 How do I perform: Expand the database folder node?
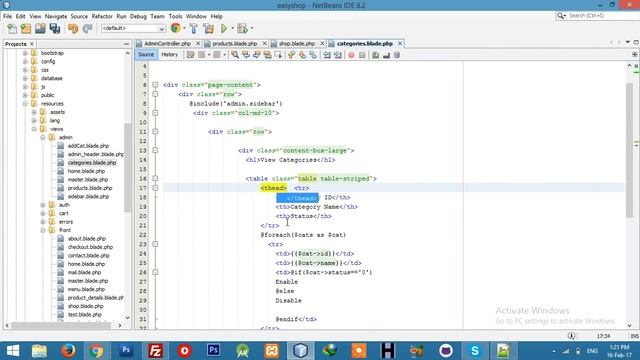click(25, 78)
